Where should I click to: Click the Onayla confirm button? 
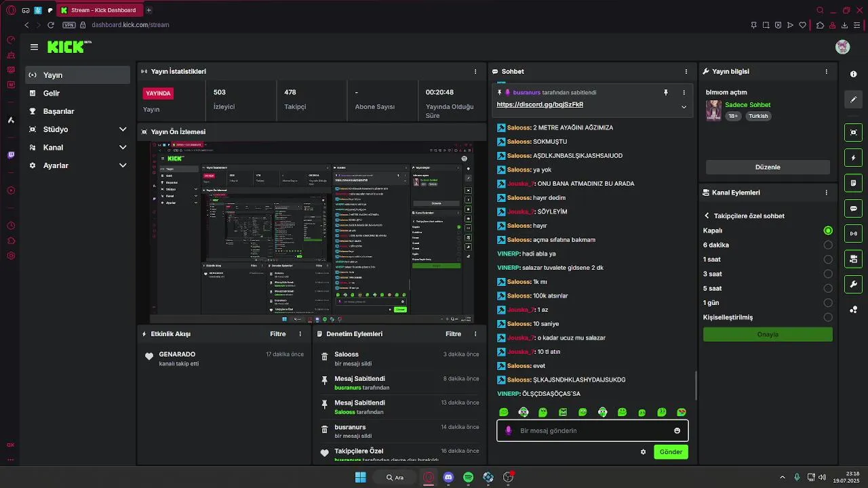pos(768,335)
